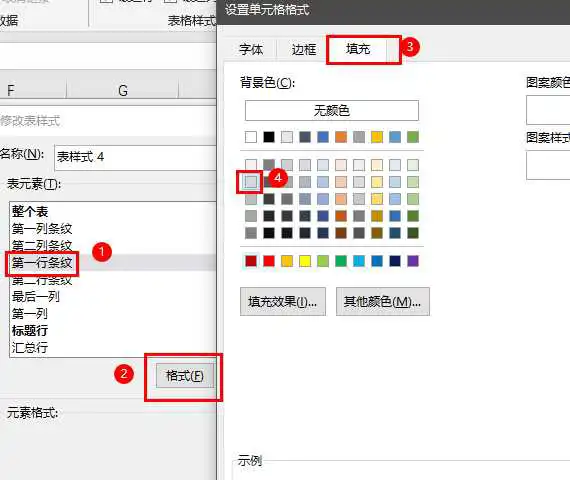Choose the yellow standard color swatch
The height and width of the screenshot is (480, 570).
(305, 261)
